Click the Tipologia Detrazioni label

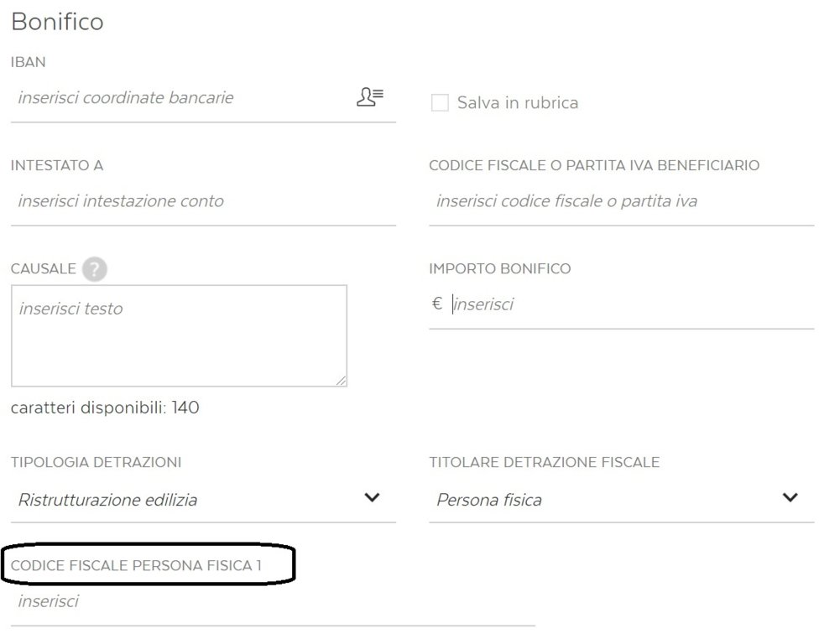[96, 463]
